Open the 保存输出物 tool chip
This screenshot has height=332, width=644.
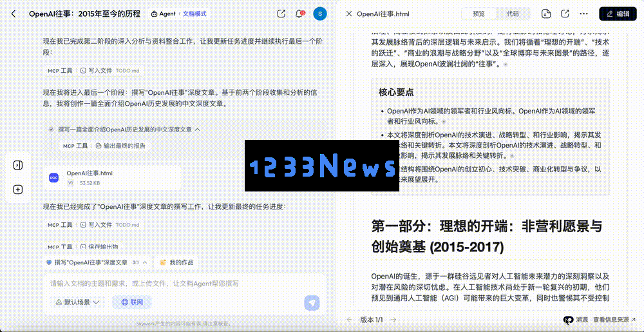pos(99,247)
